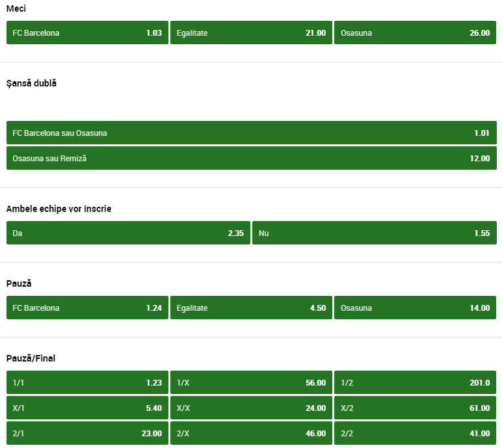Choose FC Barcelona sau Osasuna double chance
Screen dimensions: 502x448
coord(251,133)
